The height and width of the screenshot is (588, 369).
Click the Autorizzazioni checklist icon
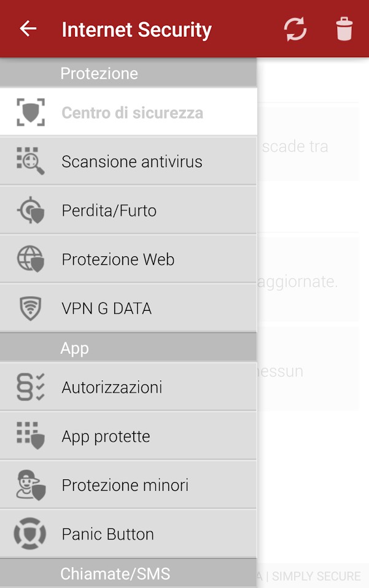(x=31, y=387)
